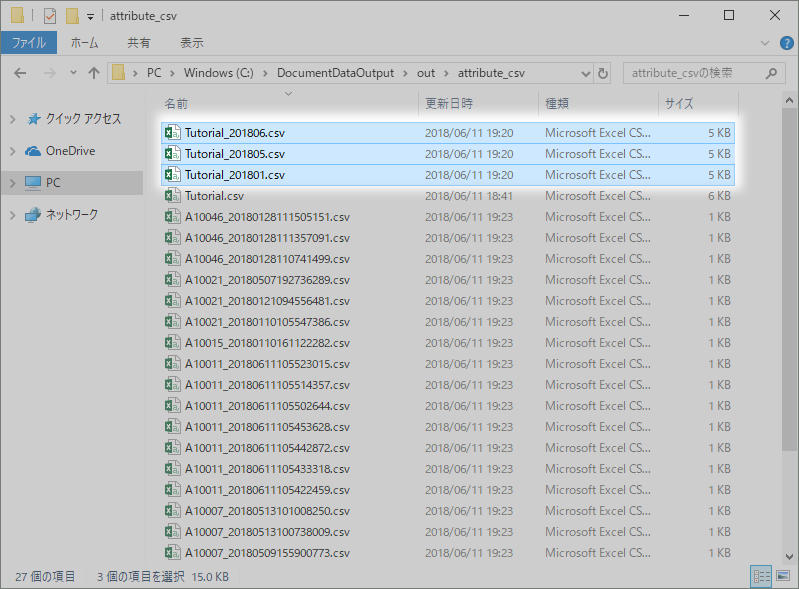Select the Tutorial_201801.csv file

tap(448, 175)
